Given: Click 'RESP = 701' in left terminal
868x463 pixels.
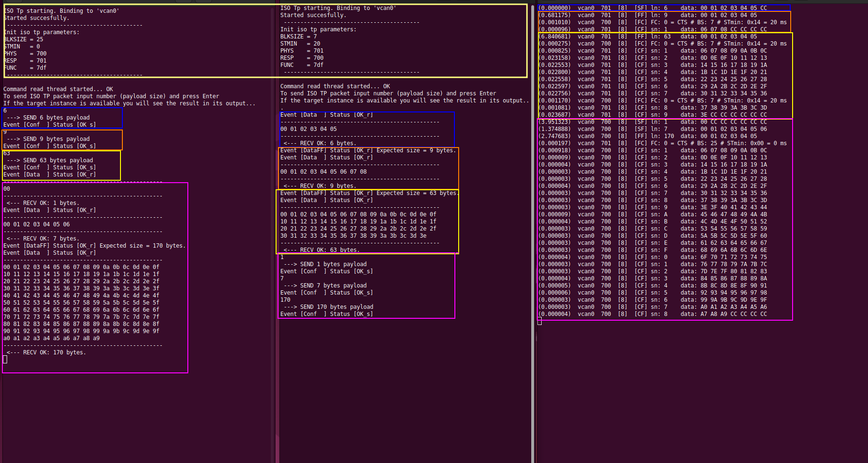Looking at the screenshot, I should (x=25, y=61).
